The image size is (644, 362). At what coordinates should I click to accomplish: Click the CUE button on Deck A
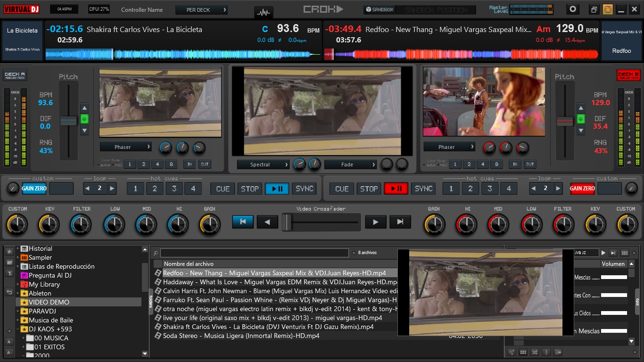pos(223,189)
